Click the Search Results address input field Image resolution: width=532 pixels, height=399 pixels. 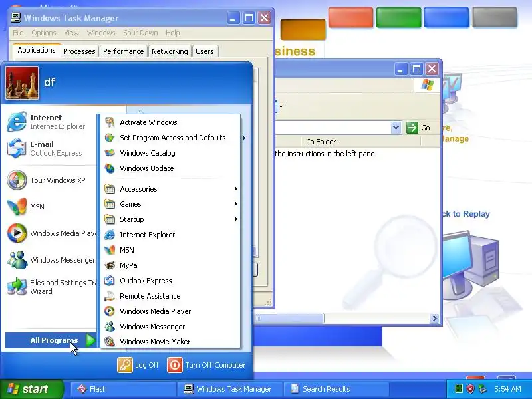pyautogui.click(x=332, y=128)
